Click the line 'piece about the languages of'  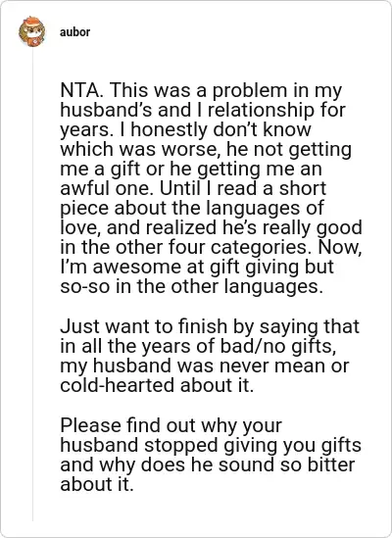click(x=192, y=208)
